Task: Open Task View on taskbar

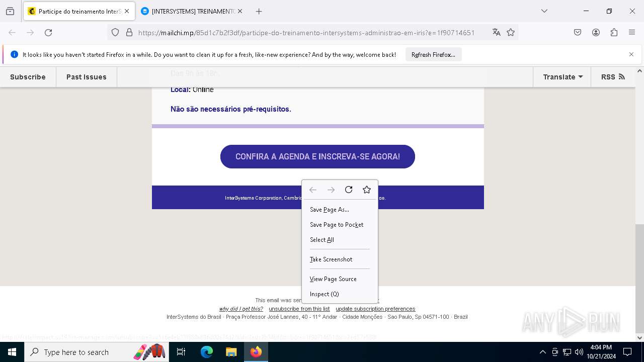Action: (x=181, y=352)
